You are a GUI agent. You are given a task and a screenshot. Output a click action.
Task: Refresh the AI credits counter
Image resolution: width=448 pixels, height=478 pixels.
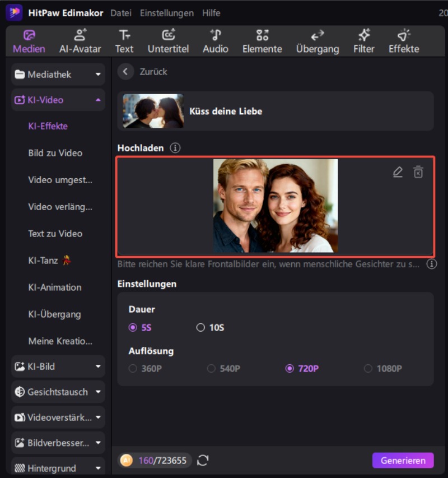coord(203,461)
